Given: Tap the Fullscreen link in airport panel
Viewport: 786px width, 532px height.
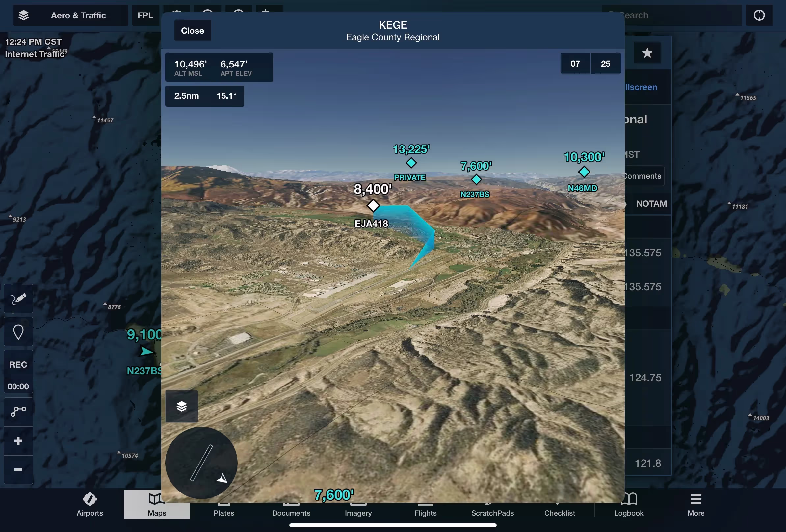Looking at the screenshot, I should 641,87.
